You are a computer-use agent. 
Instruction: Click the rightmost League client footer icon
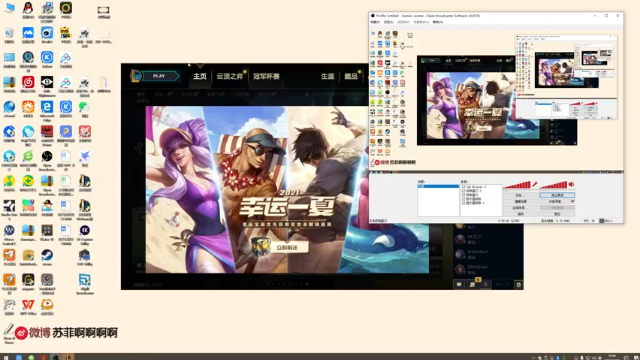click(518, 284)
